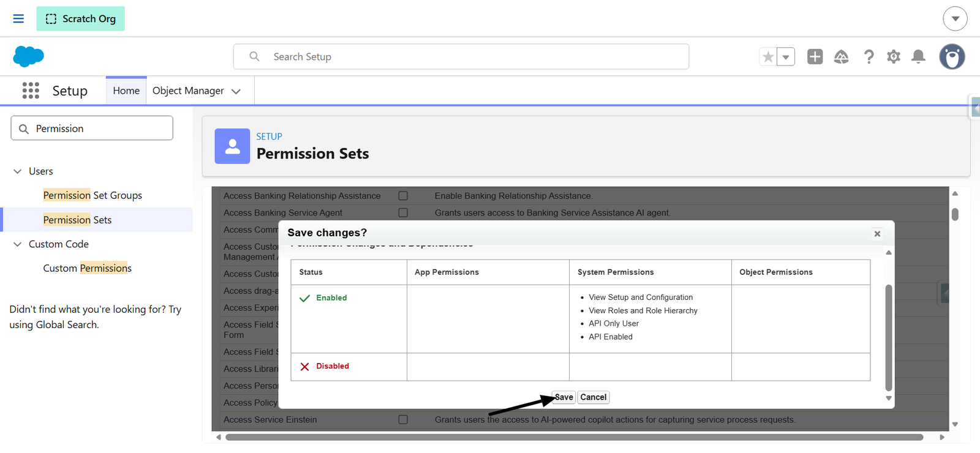
Task: Click Cancel in the dialog
Action: [x=594, y=397]
